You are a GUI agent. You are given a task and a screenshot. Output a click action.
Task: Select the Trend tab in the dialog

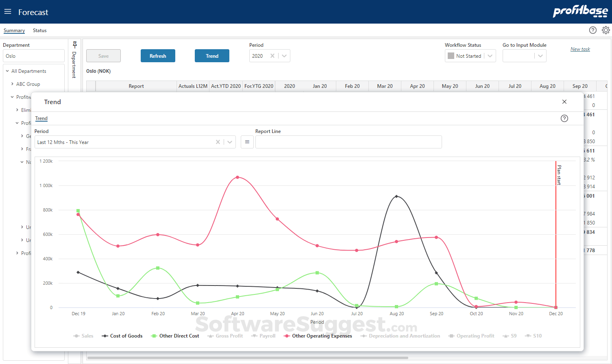(41, 118)
